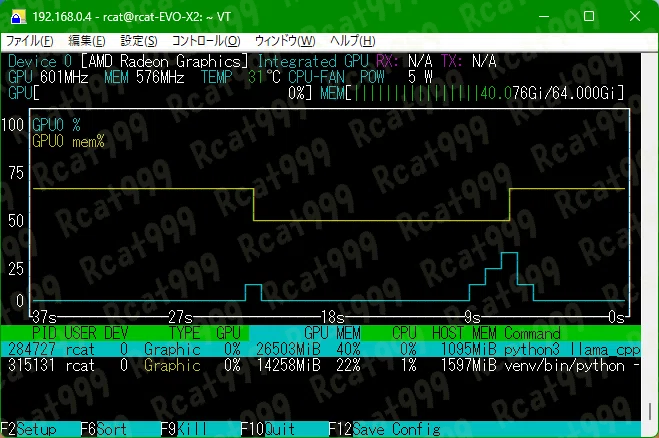Click the GPU 601MHz clock reading
659x438 pixels.
[x=48, y=77]
